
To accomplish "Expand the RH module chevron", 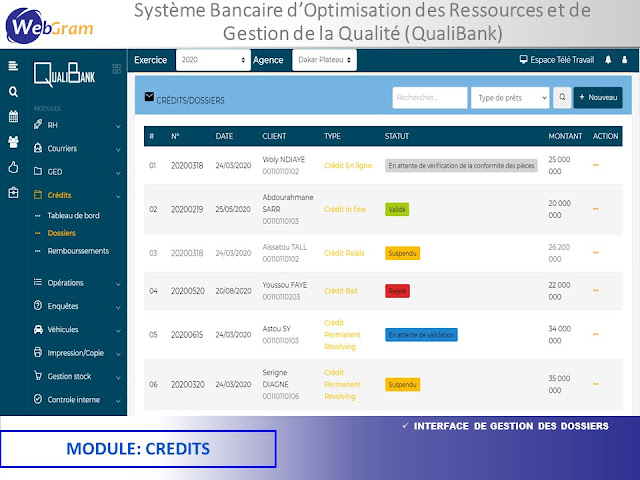I will (x=118, y=126).
